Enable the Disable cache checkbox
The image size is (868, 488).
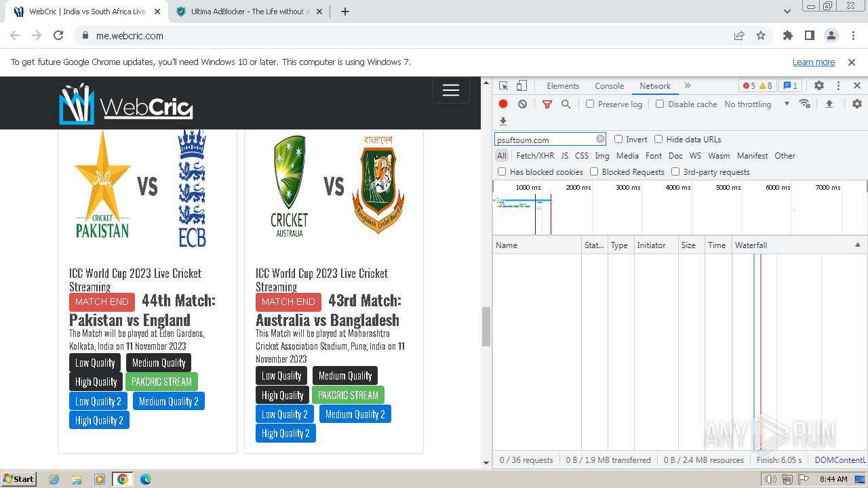tap(660, 104)
